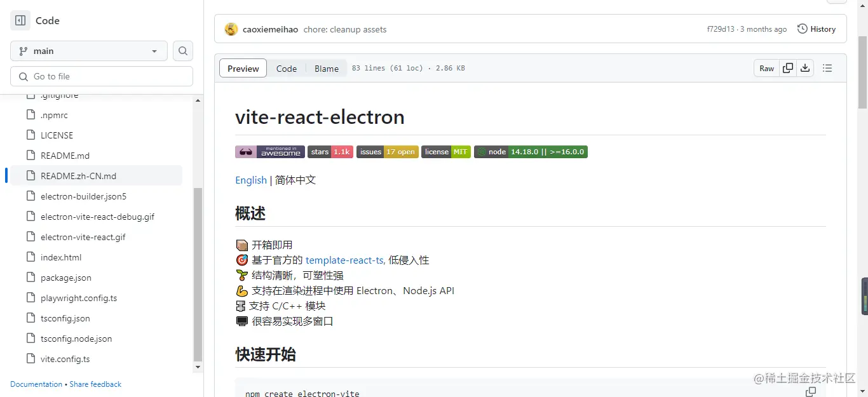Open the Documentation link
The height and width of the screenshot is (397, 868).
36,384
